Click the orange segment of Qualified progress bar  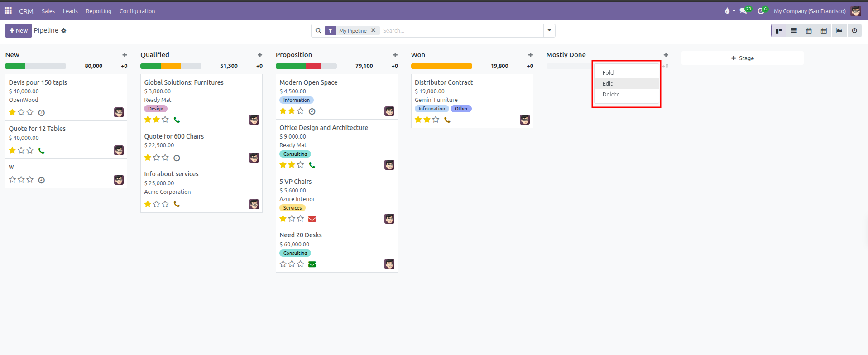[x=171, y=66]
